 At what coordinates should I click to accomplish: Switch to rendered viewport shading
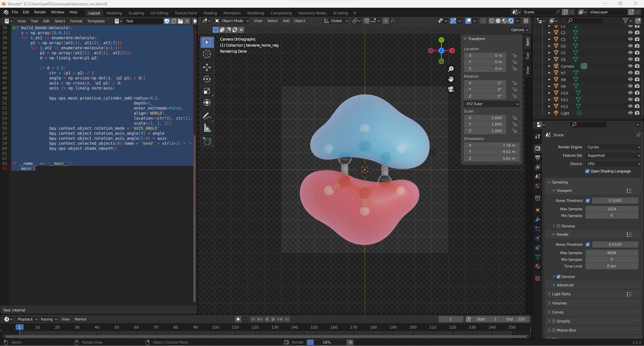pos(511,21)
